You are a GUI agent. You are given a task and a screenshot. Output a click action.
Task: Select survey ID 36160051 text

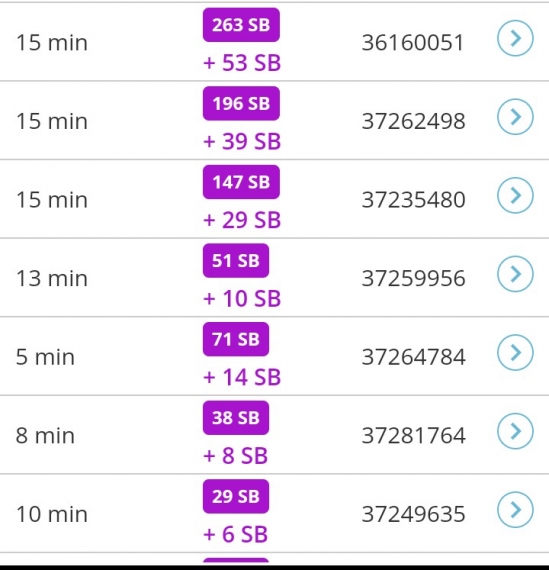pos(413,43)
